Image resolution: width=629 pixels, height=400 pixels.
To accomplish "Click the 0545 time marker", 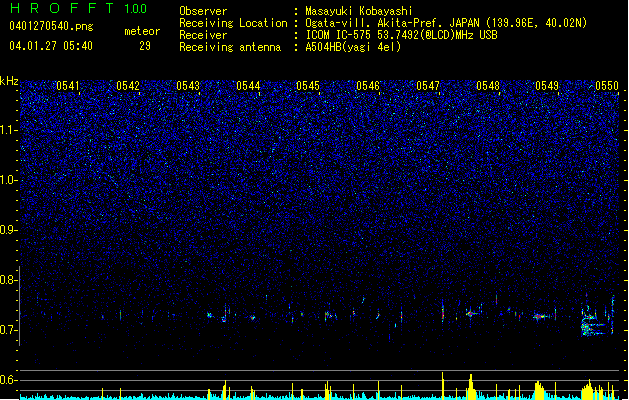I will click(308, 86).
